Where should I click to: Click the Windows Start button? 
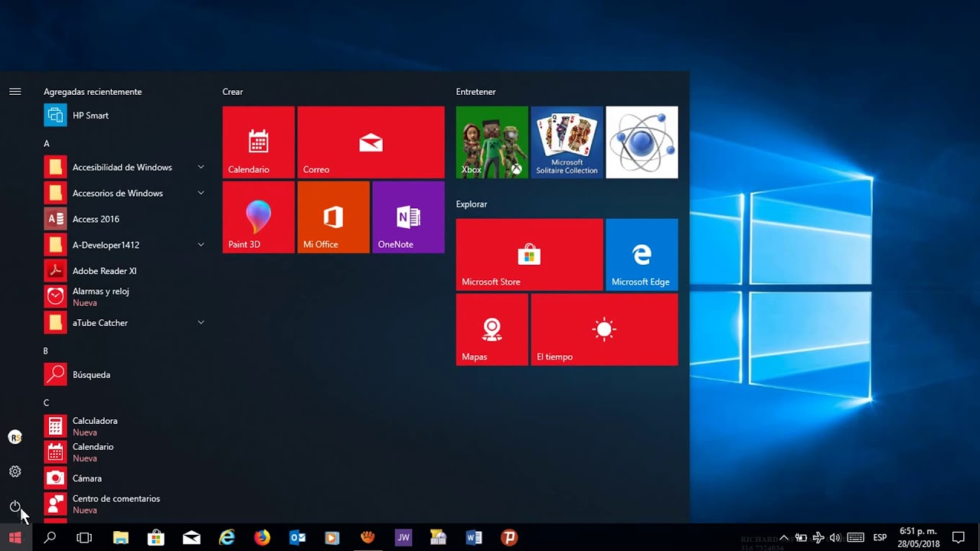[15, 537]
